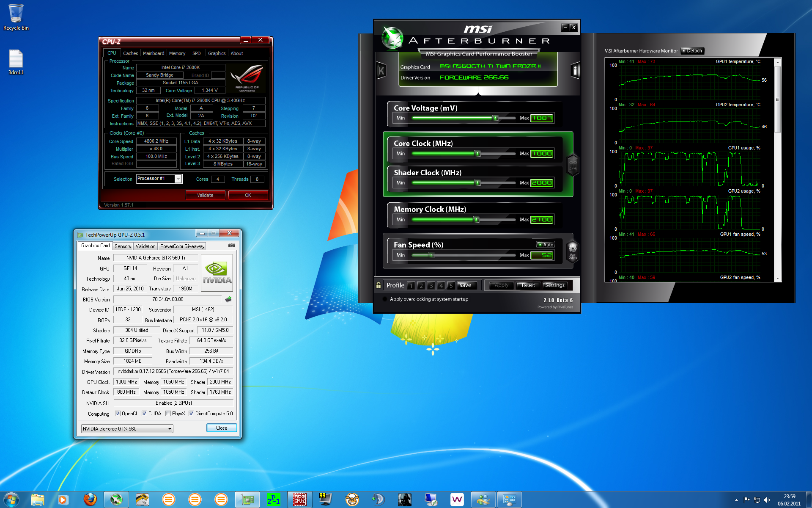Click the Memory Clock 2100 value field
This screenshot has width=812, height=508.
point(542,220)
